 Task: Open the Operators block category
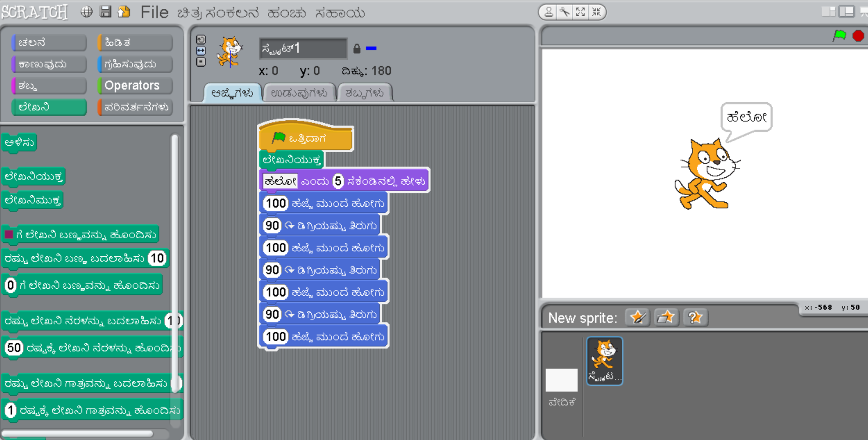(135, 86)
